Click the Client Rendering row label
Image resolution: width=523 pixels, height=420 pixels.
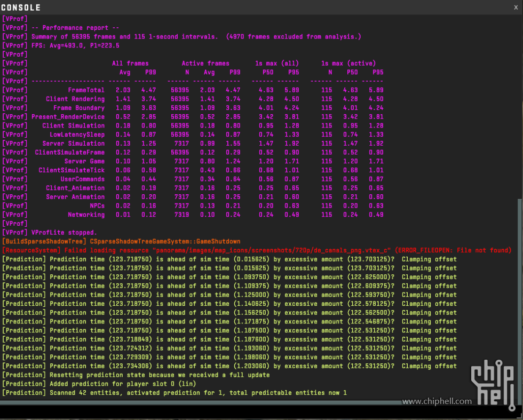click(x=75, y=99)
